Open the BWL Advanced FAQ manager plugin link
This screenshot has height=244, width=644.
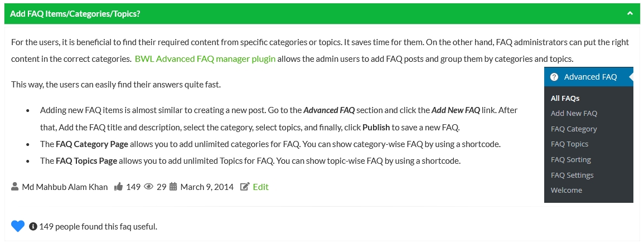(205, 58)
